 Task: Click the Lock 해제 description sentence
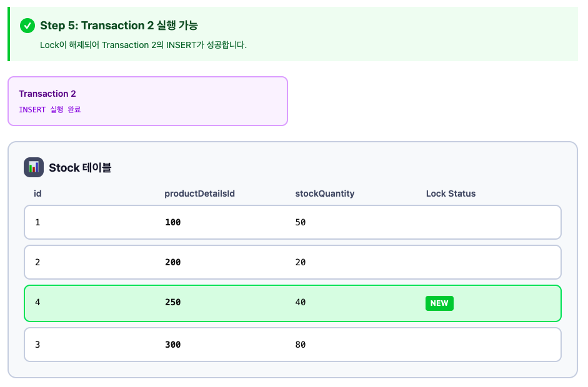point(143,45)
